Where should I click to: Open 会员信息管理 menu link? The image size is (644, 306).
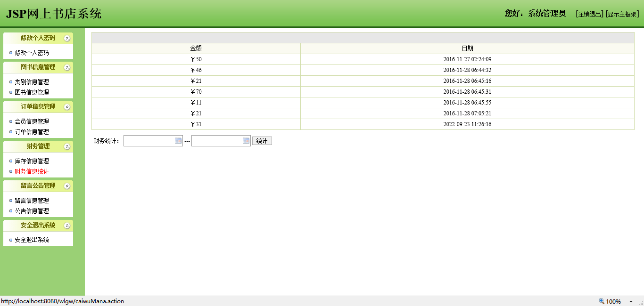pos(32,121)
